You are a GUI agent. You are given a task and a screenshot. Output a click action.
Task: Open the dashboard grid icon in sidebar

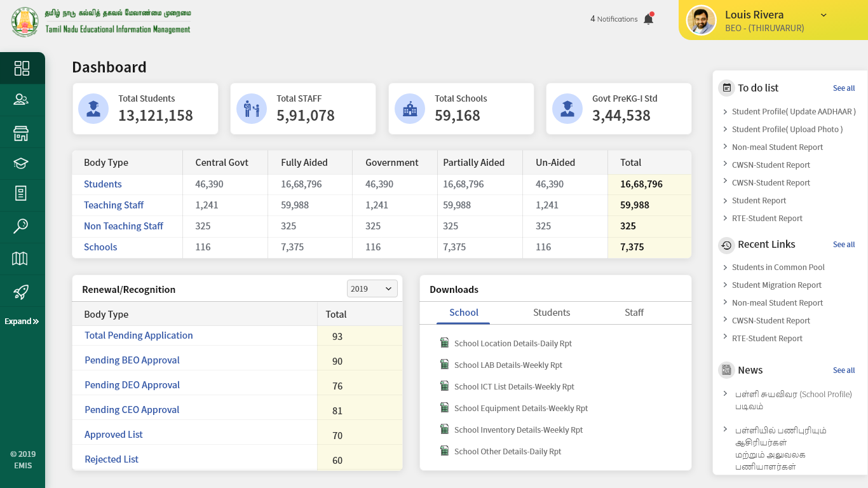click(22, 68)
